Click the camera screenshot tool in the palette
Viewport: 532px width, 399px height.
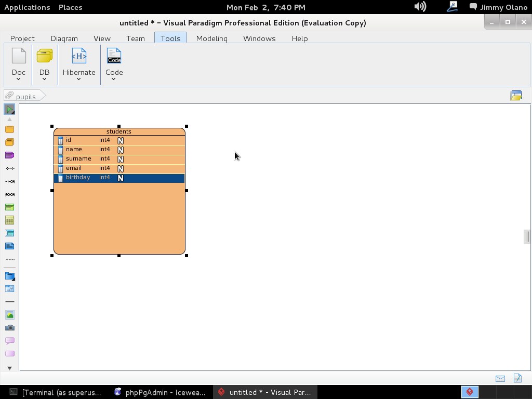(x=9, y=328)
